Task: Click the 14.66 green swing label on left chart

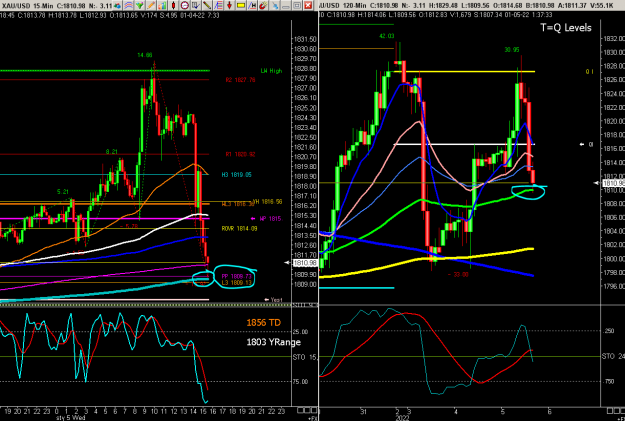Action: point(145,55)
